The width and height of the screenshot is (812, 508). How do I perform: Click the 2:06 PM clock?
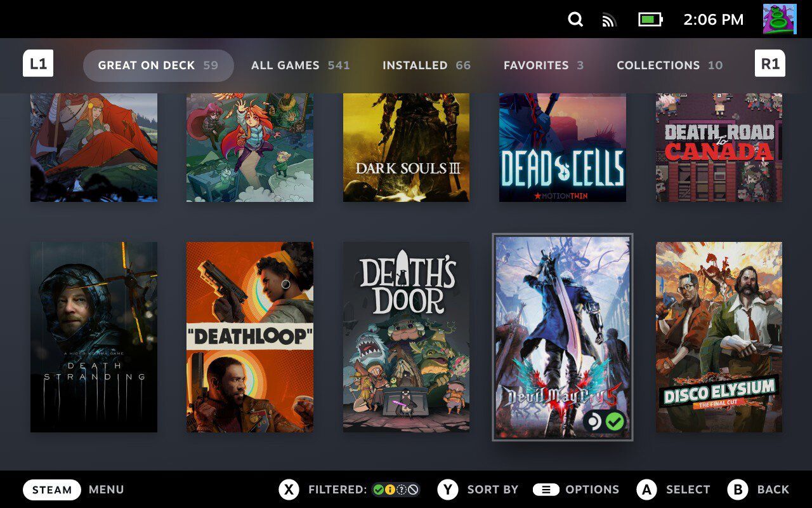(714, 20)
